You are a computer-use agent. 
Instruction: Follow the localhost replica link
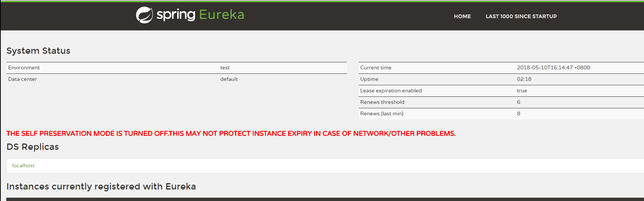23,165
